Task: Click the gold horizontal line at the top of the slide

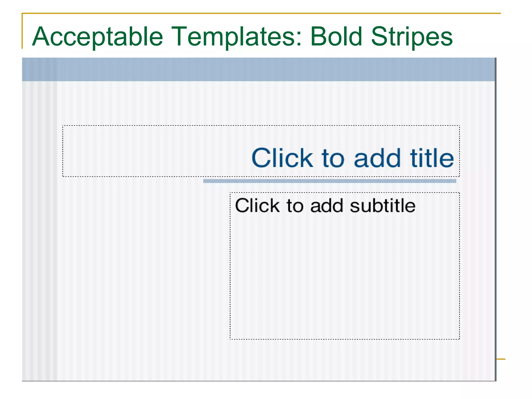Action: coord(261,13)
